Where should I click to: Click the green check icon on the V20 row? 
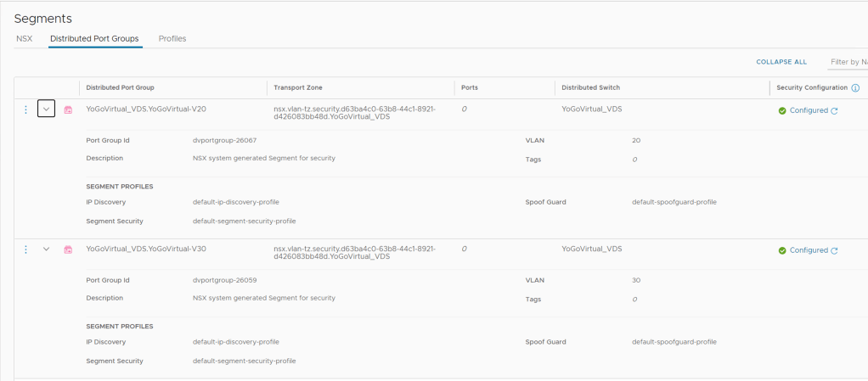782,110
